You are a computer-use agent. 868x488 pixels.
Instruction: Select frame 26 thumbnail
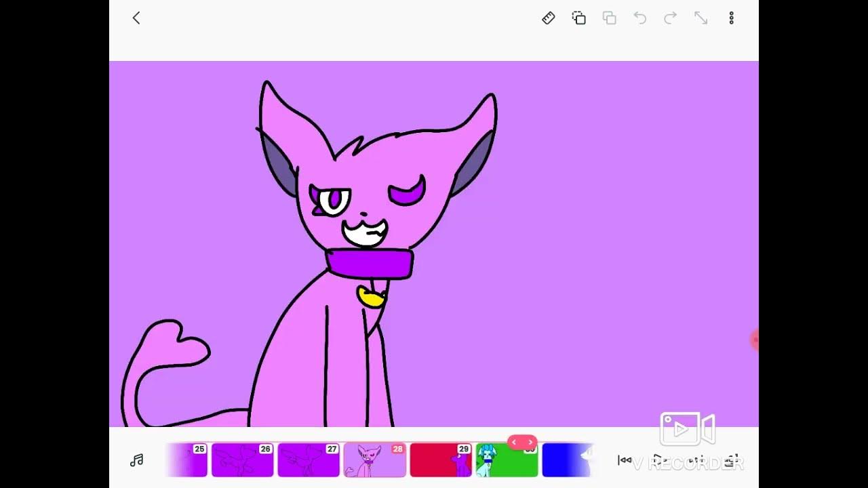(x=242, y=460)
